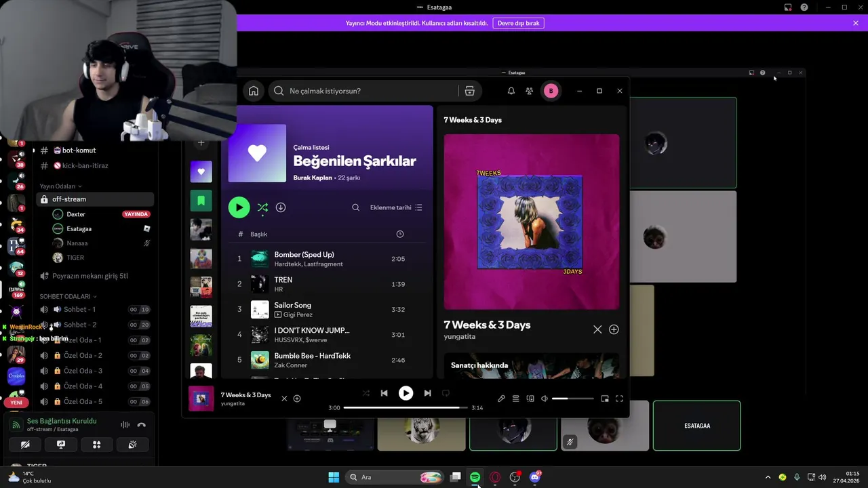Open the mini player icon

(x=605, y=399)
